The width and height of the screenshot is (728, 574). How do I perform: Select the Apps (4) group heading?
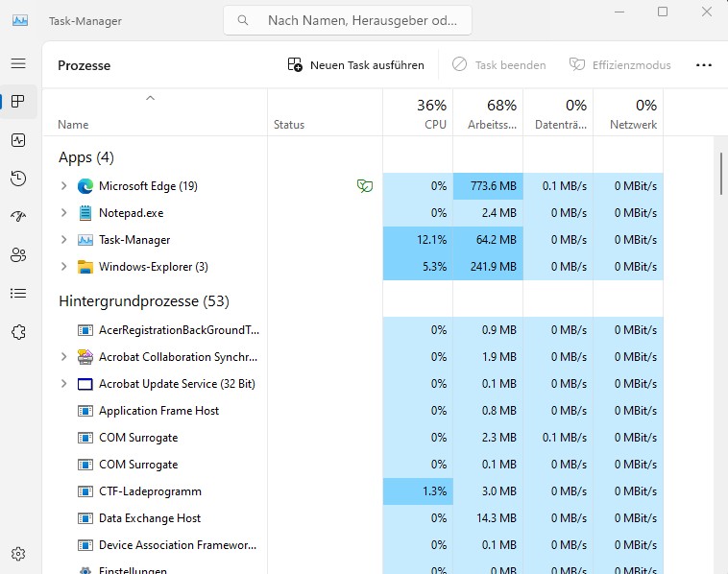click(86, 157)
